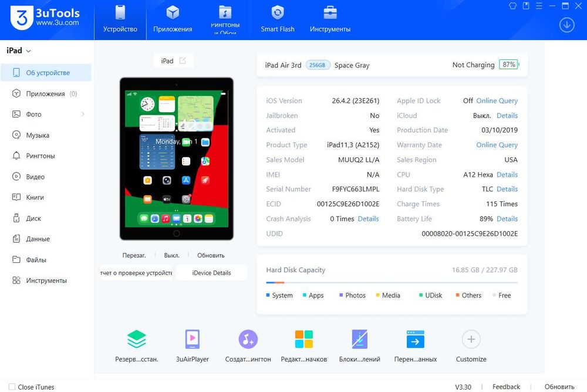Screen dimensions: 587x392
Task: Click the UDID value 00008020-00125C9E26D1002E
Action: [x=470, y=234]
